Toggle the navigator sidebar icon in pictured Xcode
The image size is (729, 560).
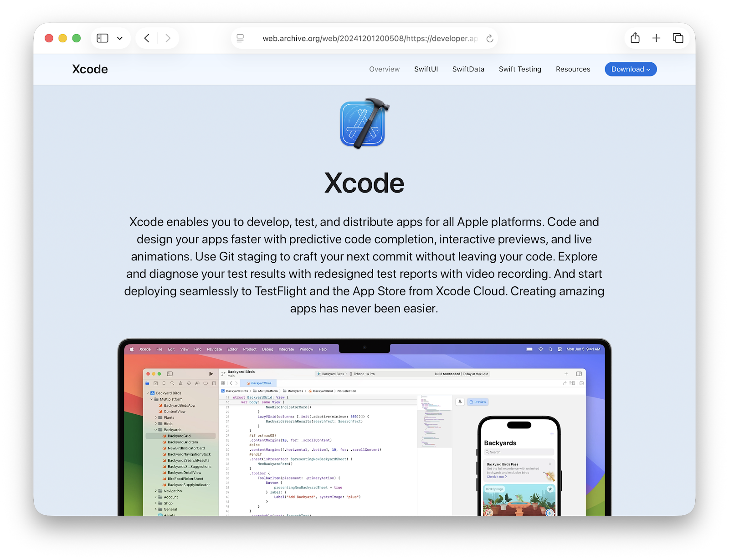tap(170, 374)
